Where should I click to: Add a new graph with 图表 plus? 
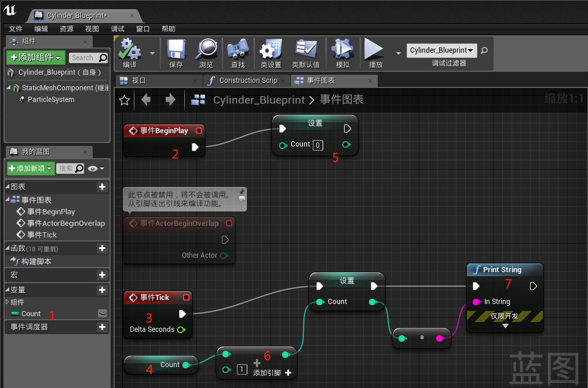pos(102,186)
